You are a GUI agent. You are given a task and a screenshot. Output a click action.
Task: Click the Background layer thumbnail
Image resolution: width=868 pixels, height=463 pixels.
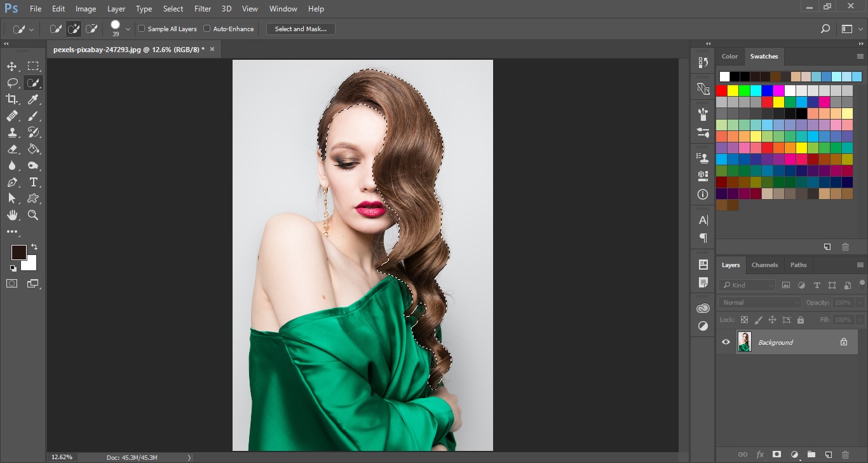744,342
